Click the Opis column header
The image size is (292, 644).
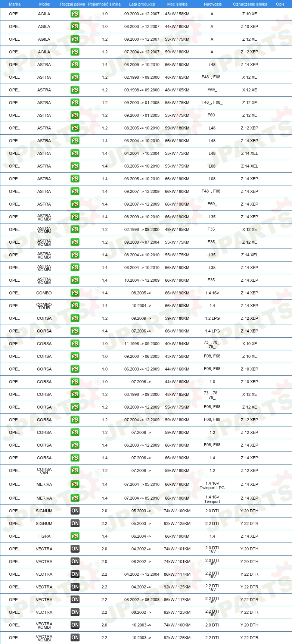(x=280, y=4)
